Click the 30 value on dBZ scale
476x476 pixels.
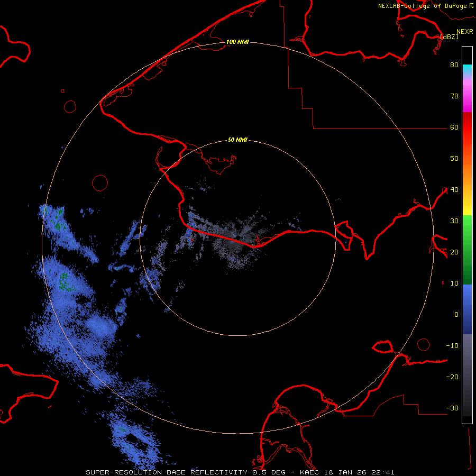(x=454, y=221)
